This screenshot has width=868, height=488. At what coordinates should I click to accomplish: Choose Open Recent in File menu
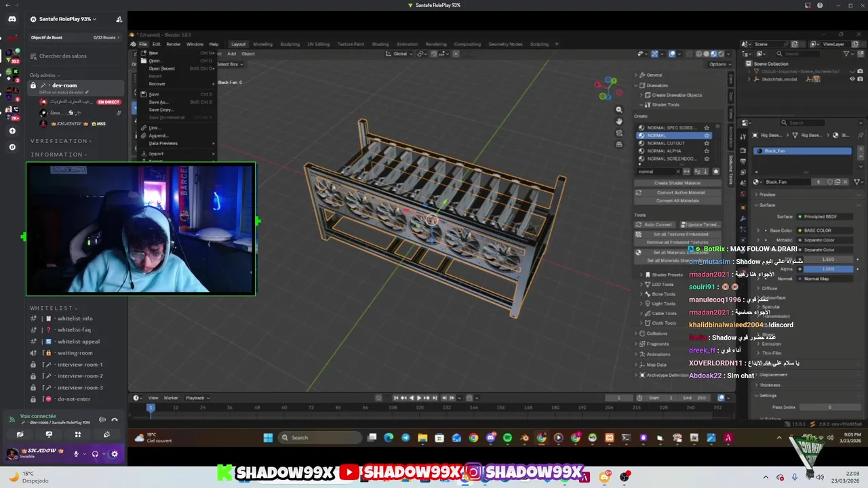tap(177, 68)
